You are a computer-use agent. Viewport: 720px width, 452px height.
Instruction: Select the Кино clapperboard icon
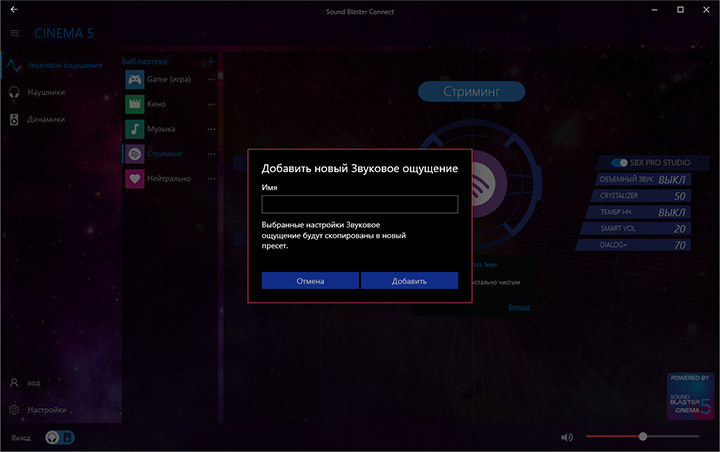(135, 104)
